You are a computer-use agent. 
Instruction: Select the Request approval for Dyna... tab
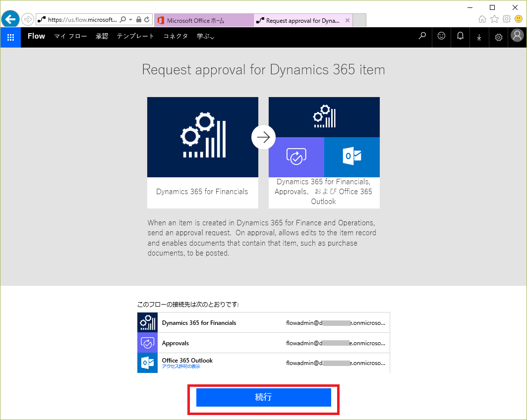click(303, 20)
